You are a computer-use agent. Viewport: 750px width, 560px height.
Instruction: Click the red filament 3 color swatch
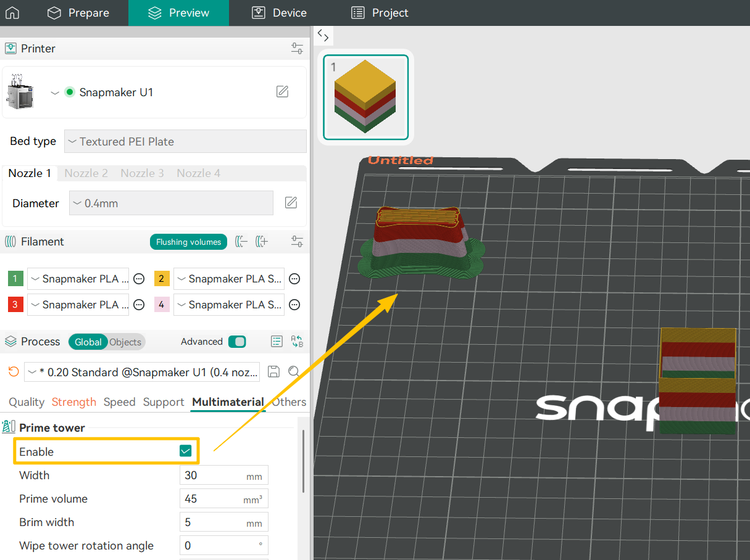(x=15, y=305)
